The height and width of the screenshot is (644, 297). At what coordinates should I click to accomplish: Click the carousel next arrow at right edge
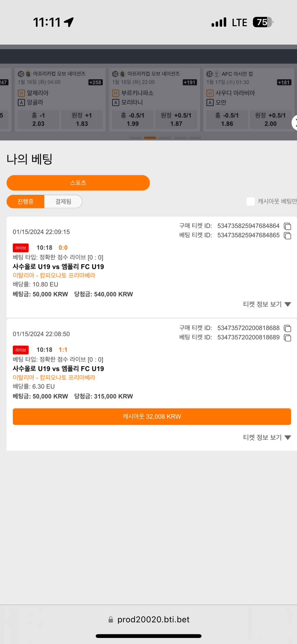(x=294, y=123)
